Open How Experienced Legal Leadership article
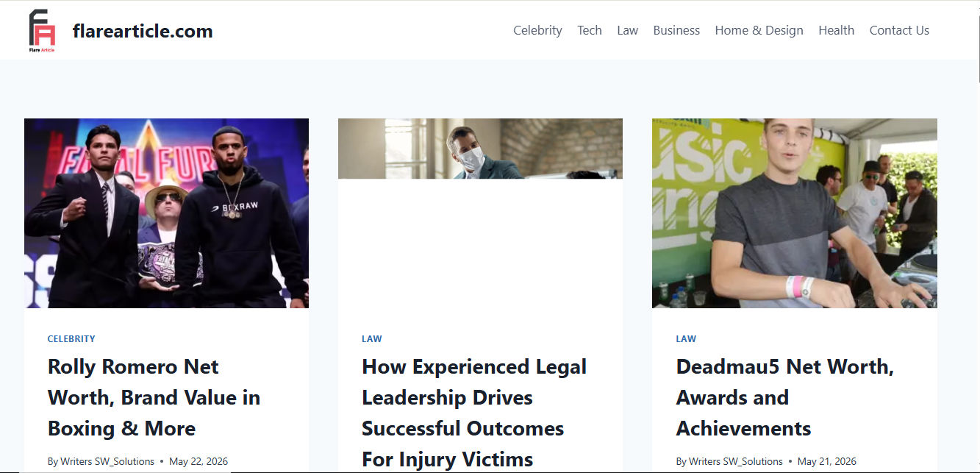The image size is (980, 473). tap(474, 413)
